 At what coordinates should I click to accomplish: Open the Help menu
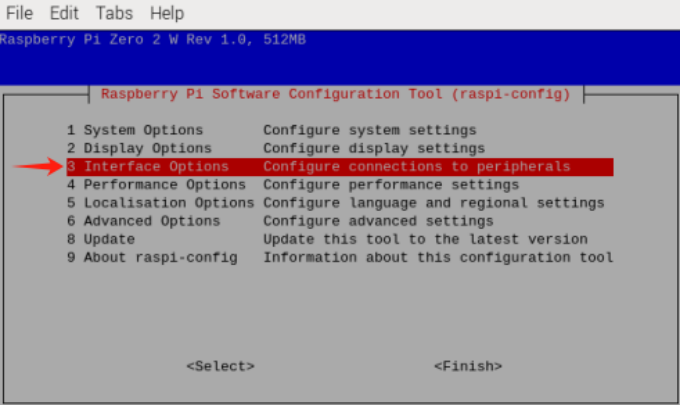tap(166, 13)
